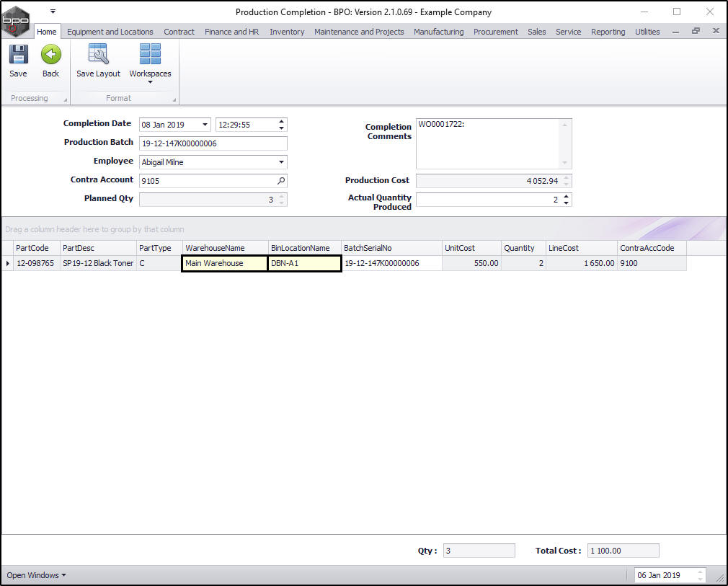Click the Contra Account search magnifier
The height and width of the screenshot is (586, 728).
click(281, 181)
